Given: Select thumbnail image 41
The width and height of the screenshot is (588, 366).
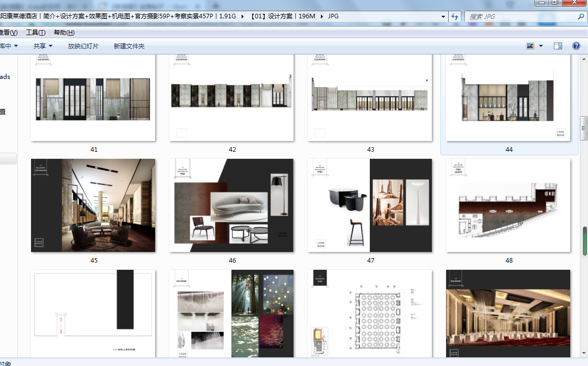Looking at the screenshot, I should coord(93,98).
